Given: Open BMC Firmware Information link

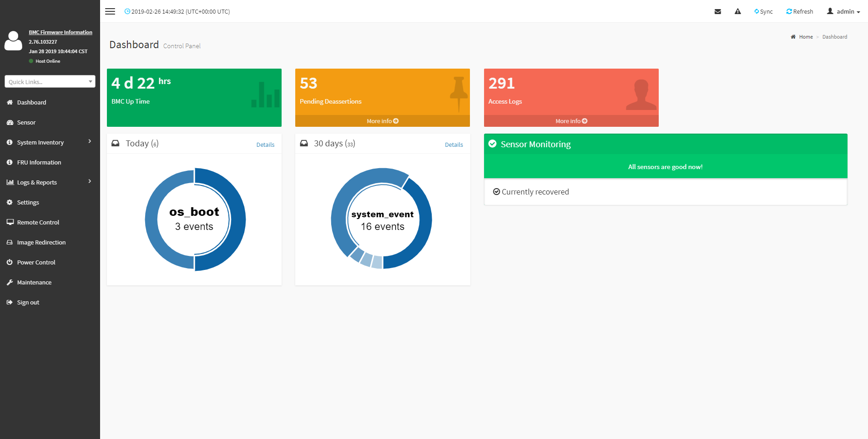Looking at the screenshot, I should [61, 32].
